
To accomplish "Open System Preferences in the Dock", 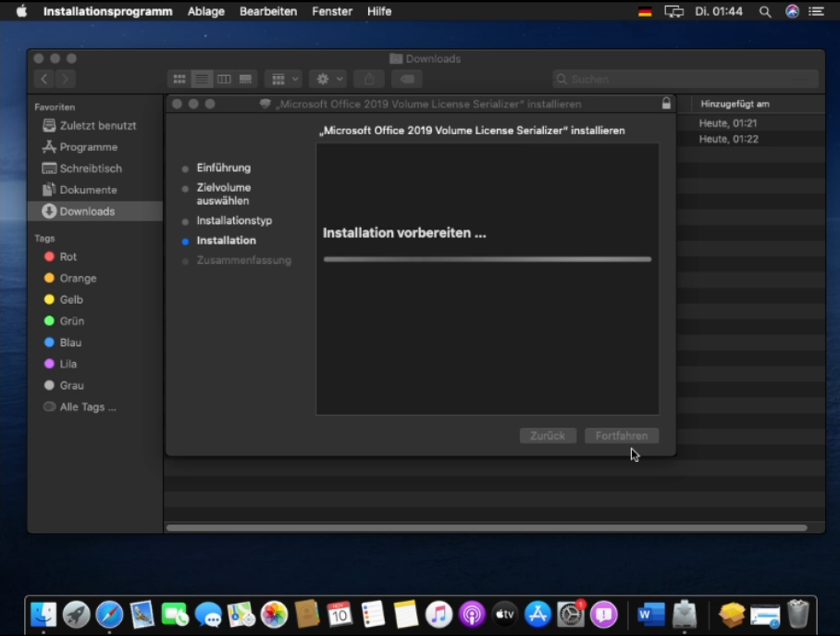I will click(571, 614).
